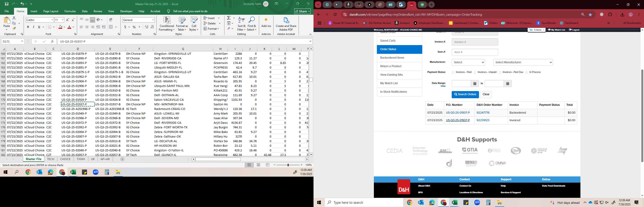Switch to the CHOICE sheet tab

tap(65, 159)
